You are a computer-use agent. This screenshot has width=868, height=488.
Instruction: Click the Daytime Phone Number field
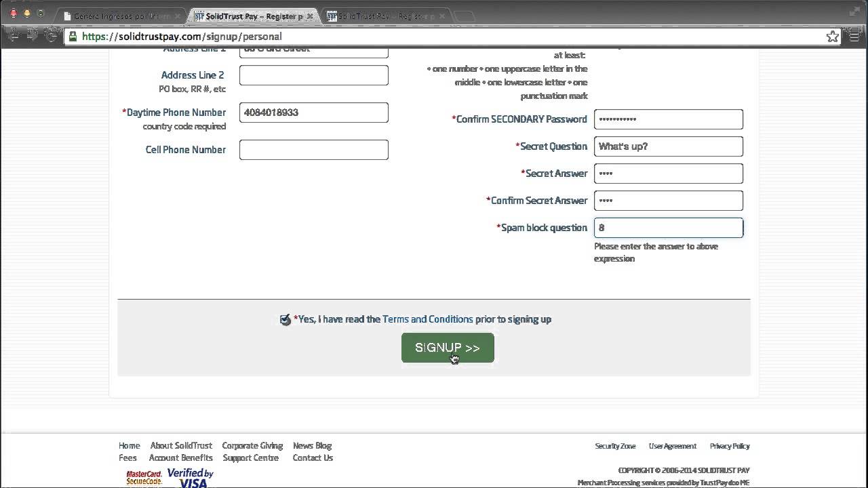pos(314,113)
